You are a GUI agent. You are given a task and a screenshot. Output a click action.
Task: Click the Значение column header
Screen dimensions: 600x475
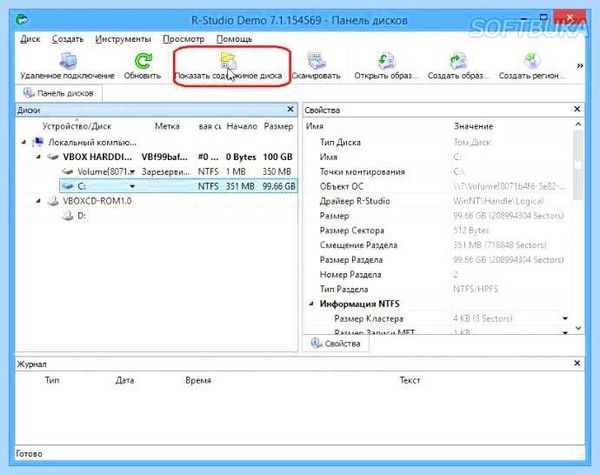[x=473, y=126]
